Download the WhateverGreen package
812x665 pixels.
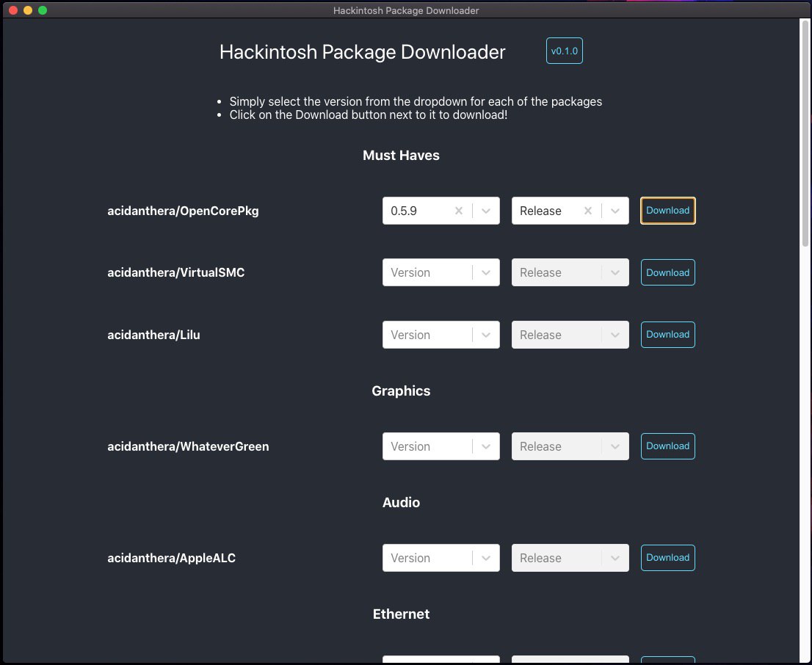[x=667, y=446]
